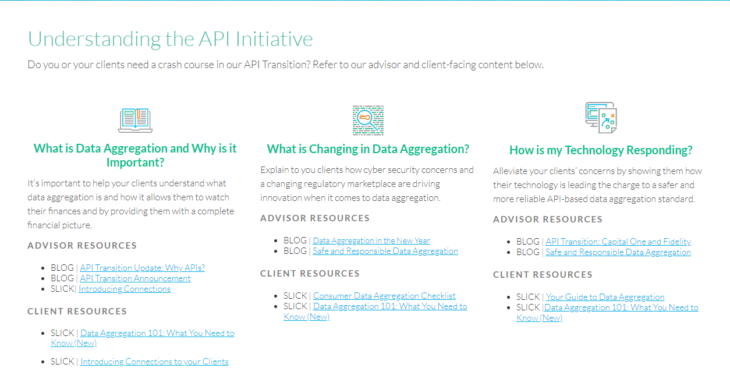Click heading 'What is Data Aggregation and Why is it Important?'

pos(135,155)
